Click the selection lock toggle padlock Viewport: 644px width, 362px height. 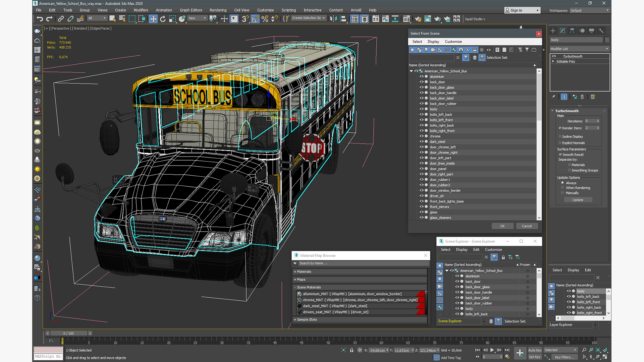(352, 350)
